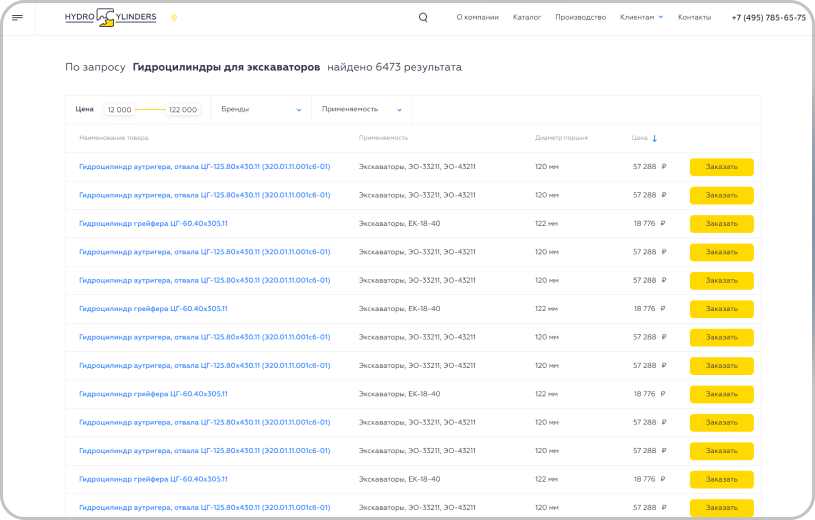Click the maximum price field 122 000
The width and height of the screenshot is (815, 520).
click(x=182, y=109)
